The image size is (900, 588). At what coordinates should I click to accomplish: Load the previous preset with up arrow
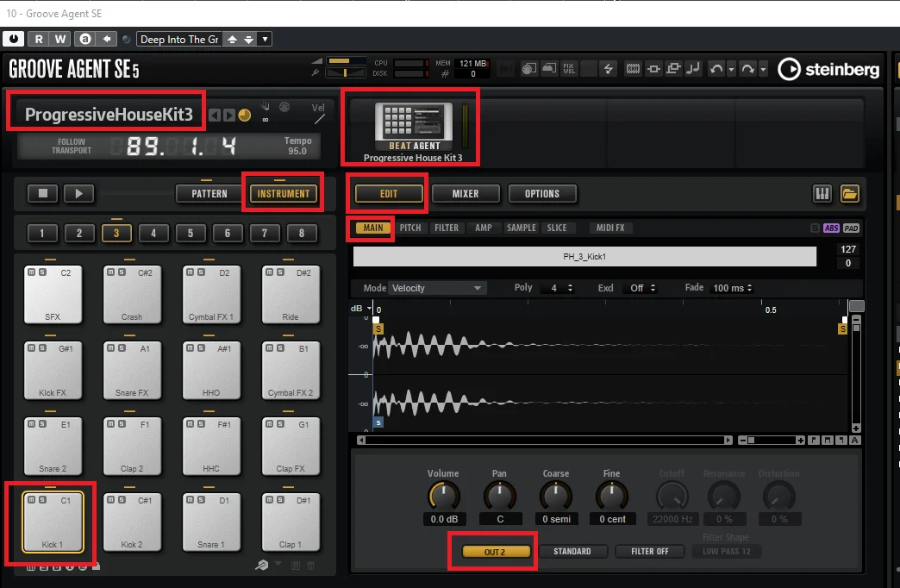[x=233, y=39]
